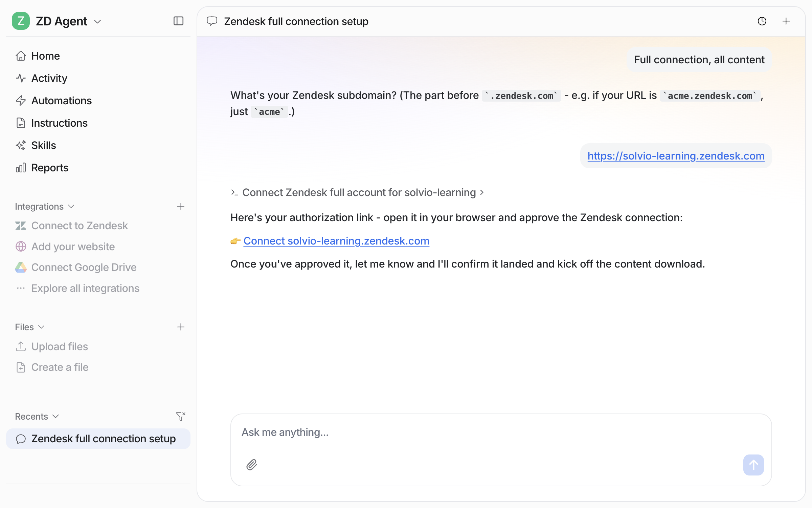Open Reports in the sidebar
The height and width of the screenshot is (508, 812).
click(42, 168)
